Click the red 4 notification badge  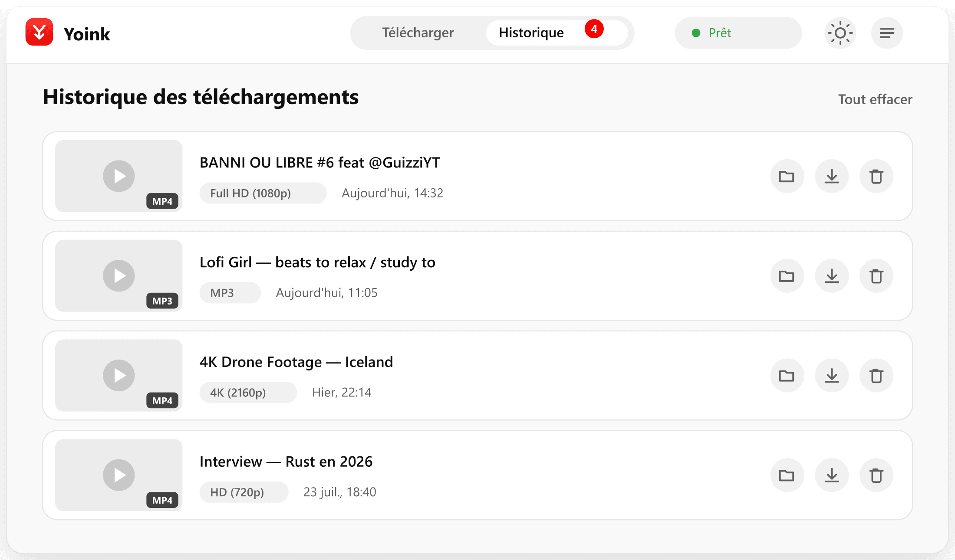tap(594, 29)
